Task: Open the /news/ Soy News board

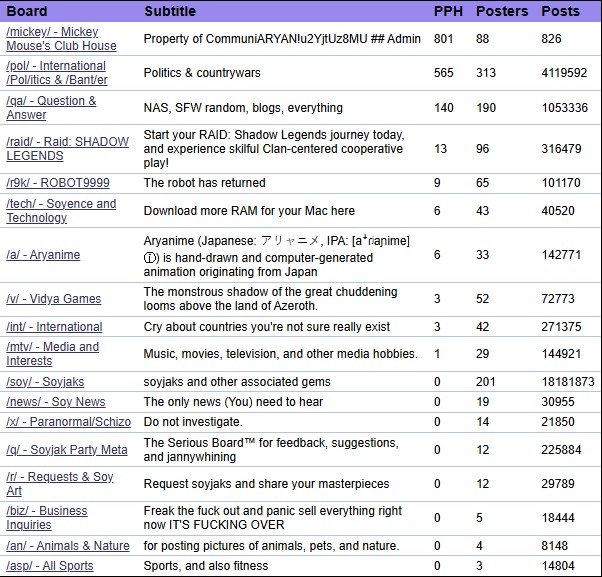Action: (56, 402)
